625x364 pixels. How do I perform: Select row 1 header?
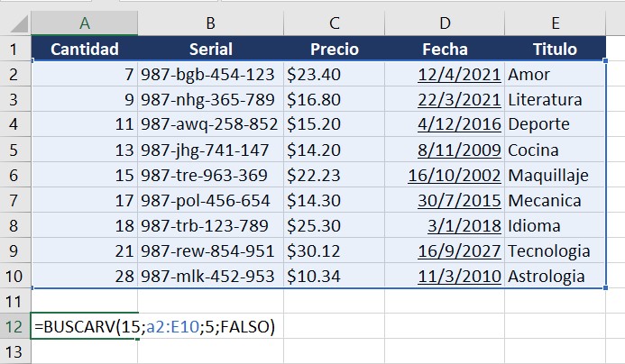click(14, 49)
